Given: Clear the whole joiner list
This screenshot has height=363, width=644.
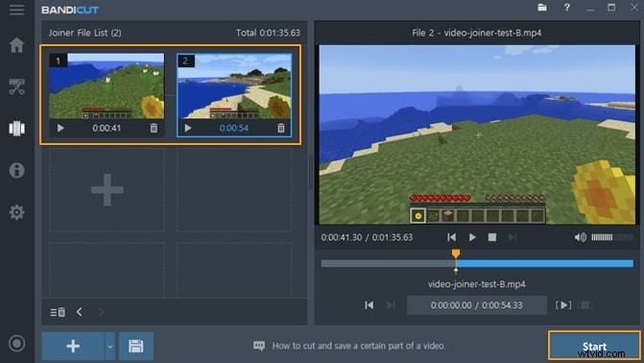Looking at the screenshot, I should pos(58,312).
